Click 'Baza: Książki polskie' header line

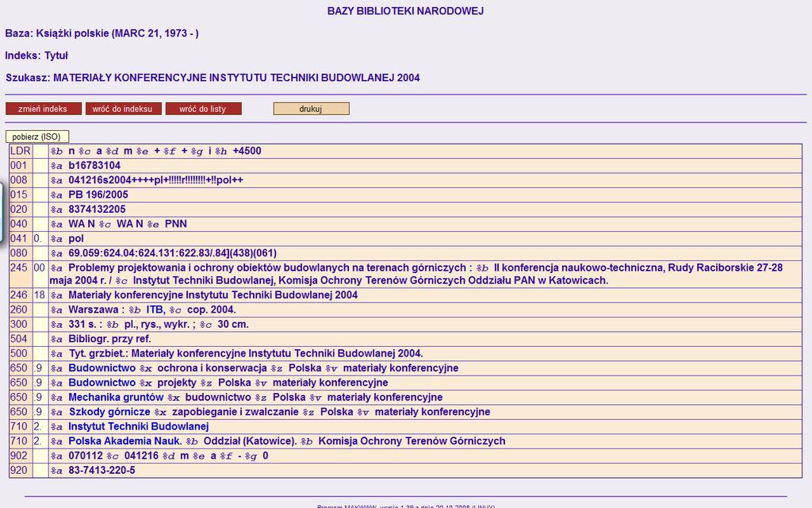(102, 33)
